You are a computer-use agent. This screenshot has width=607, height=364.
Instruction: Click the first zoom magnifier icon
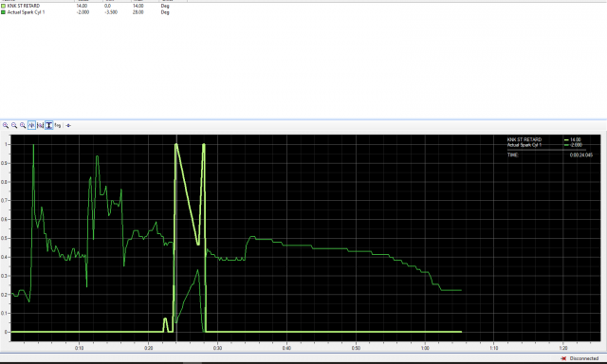[x=6, y=125]
